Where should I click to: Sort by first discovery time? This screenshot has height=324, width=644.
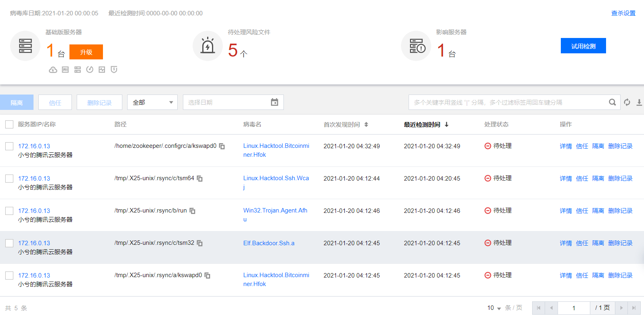coord(366,124)
